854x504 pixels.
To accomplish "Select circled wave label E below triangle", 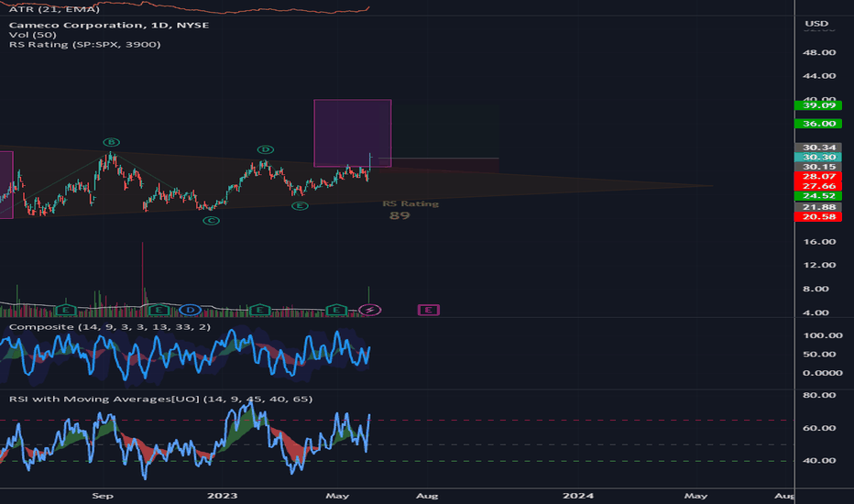I will coord(300,206).
